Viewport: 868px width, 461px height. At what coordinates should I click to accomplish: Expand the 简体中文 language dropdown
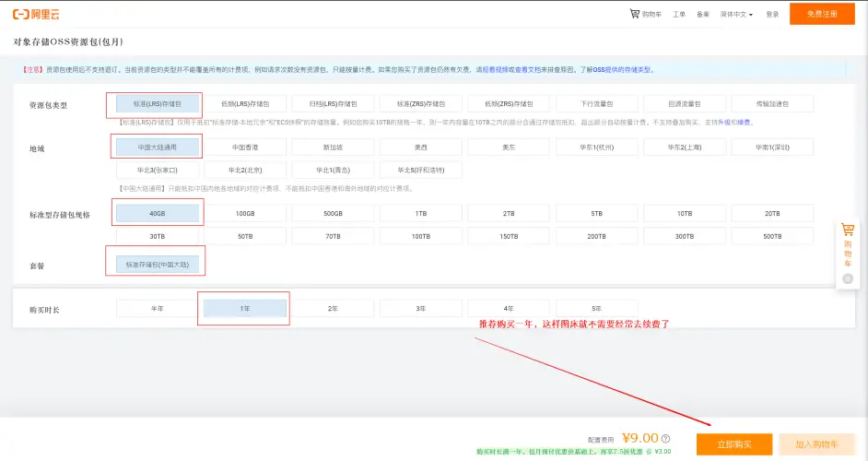[x=736, y=15]
